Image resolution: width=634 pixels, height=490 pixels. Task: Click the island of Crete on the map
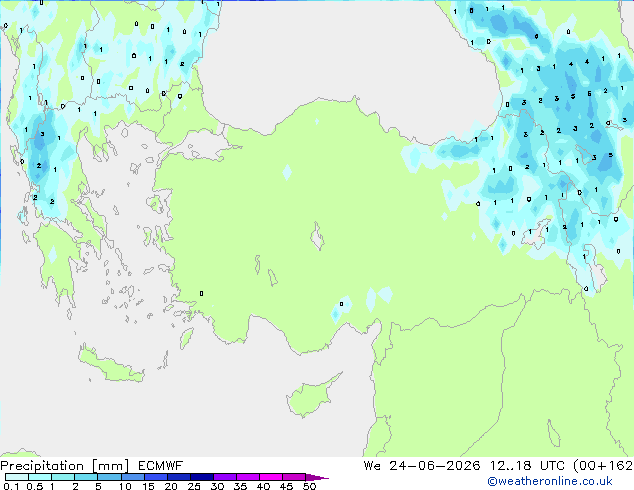tap(111, 366)
